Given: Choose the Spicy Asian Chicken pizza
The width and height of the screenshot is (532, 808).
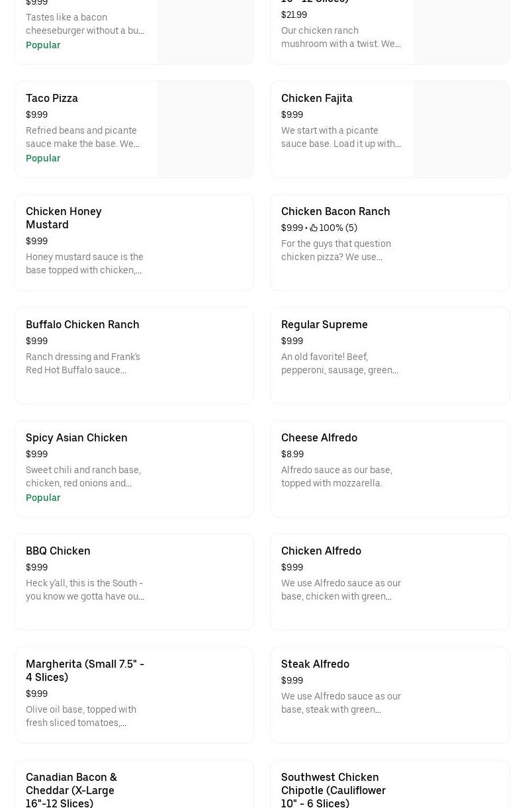Looking at the screenshot, I should (134, 469).
